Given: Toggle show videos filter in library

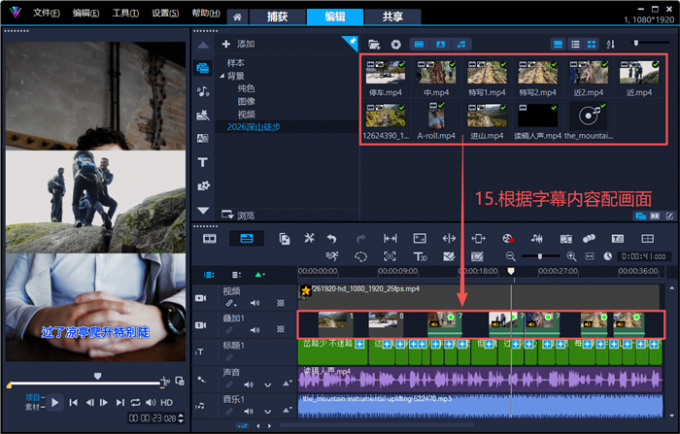Looking at the screenshot, I should [419, 44].
